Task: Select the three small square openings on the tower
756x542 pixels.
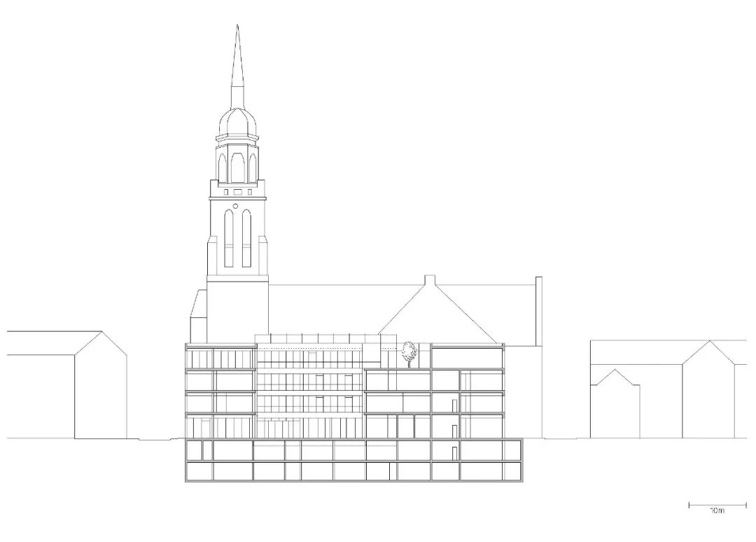Action: (237, 191)
